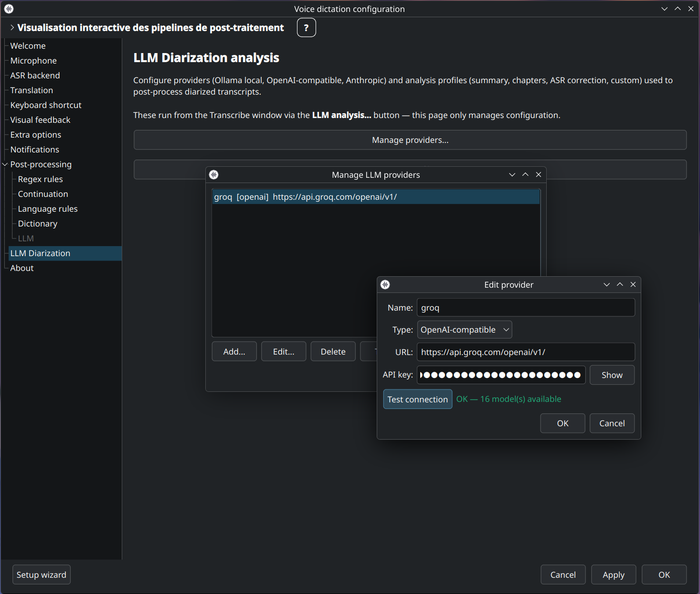Select Dictionary under Post-processing

pos(38,224)
